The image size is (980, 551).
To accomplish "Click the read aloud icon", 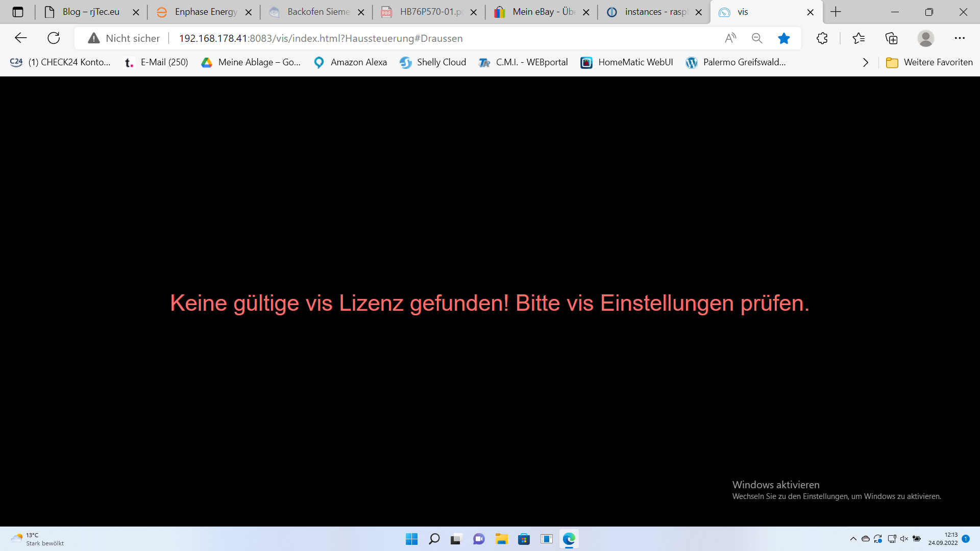I will [x=730, y=38].
